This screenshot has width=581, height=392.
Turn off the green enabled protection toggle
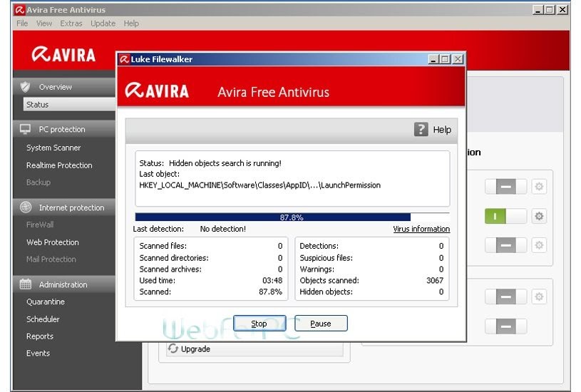point(505,216)
